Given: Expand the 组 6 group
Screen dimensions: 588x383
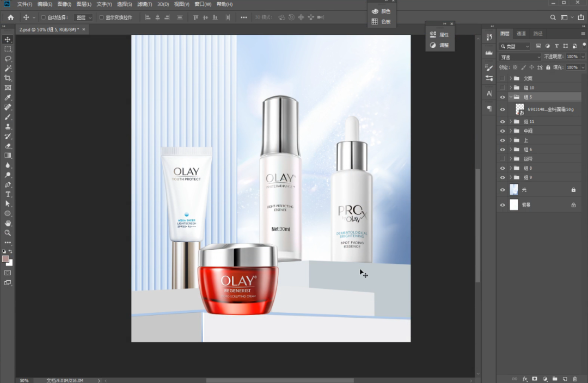Looking at the screenshot, I should pos(510,150).
